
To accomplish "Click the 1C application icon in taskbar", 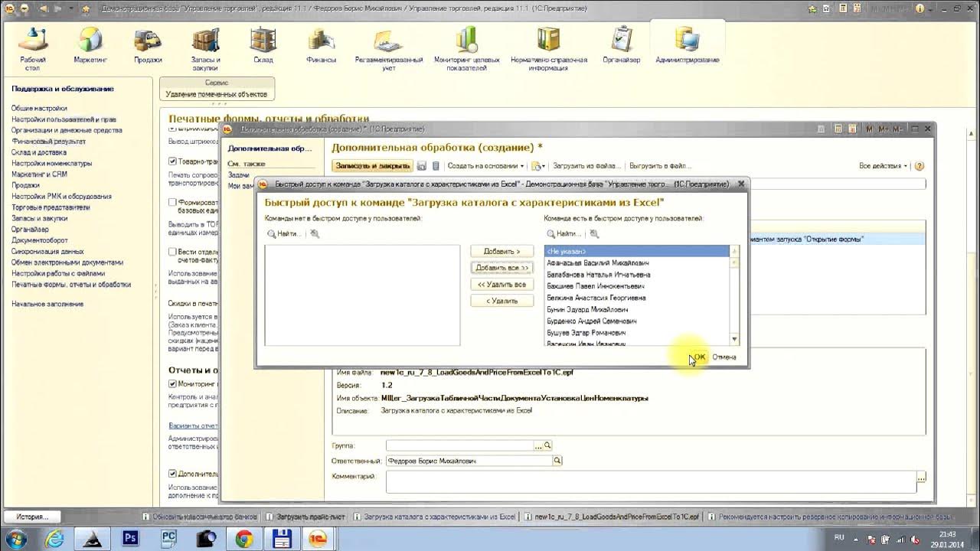I will coord(319,539).
